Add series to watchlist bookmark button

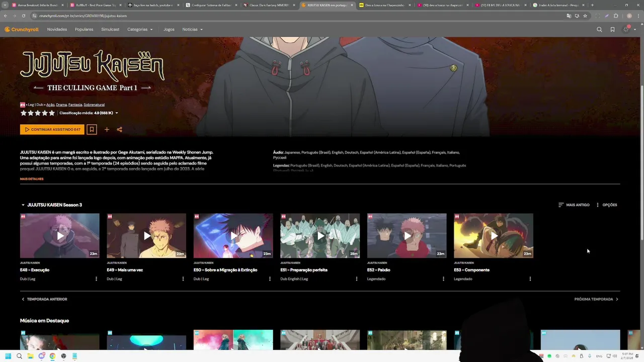click(92, 130)
